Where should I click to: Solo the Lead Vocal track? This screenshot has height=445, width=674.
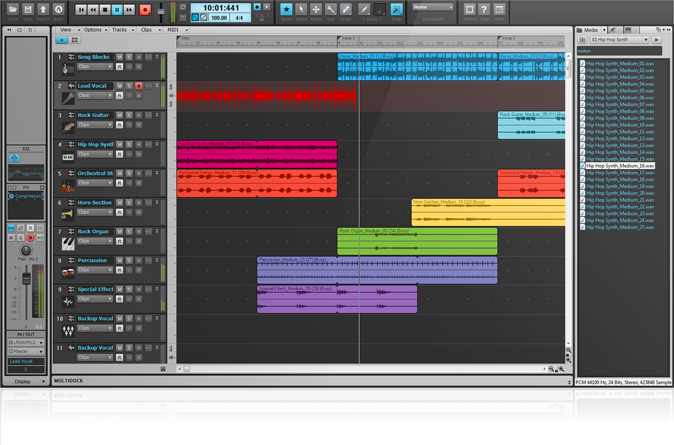tap(129, 86)
